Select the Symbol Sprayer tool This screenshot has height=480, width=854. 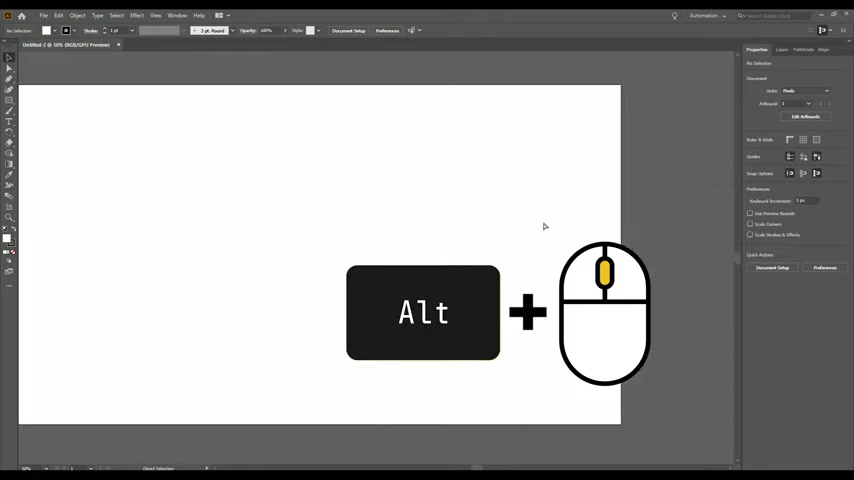tap(9, 185)
